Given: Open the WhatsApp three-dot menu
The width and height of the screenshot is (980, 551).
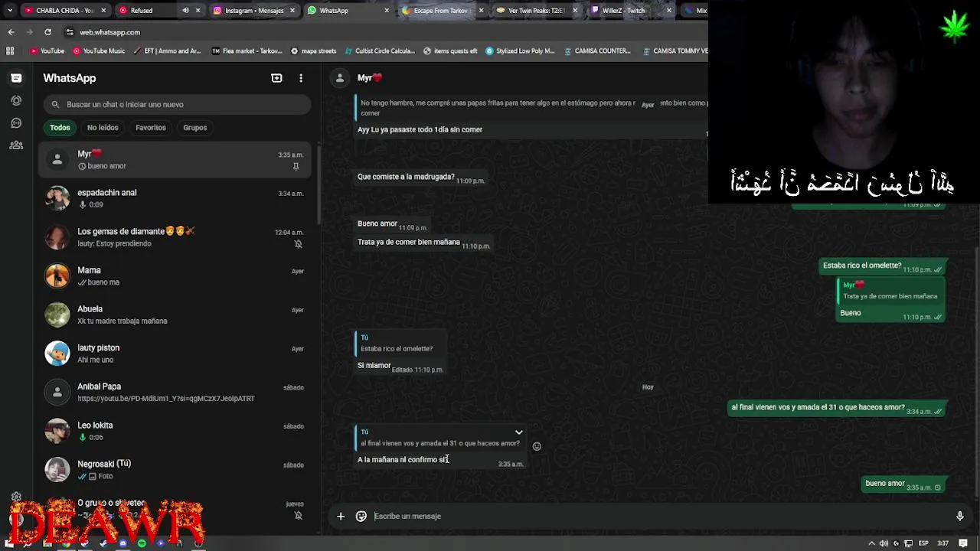Looking at the screenshot, I should click(301, 78).
